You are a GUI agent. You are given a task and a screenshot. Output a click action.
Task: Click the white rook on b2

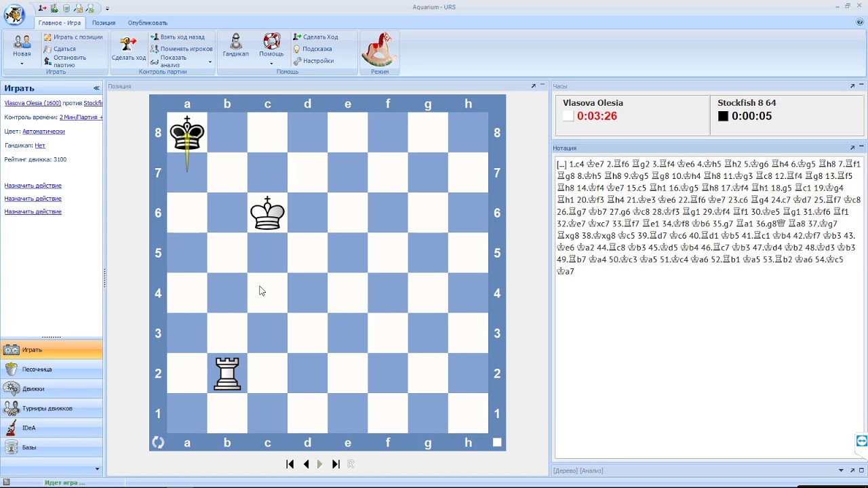[x=227, y=373]
